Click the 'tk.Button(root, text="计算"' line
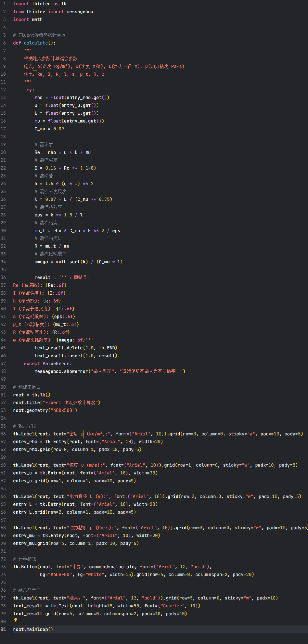 (112, 567)
